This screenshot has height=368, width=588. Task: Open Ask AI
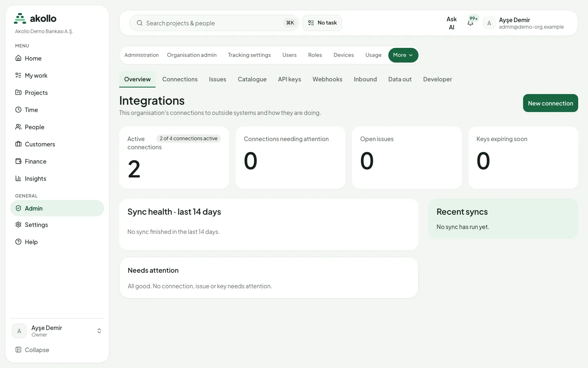(x=452, y=23)
